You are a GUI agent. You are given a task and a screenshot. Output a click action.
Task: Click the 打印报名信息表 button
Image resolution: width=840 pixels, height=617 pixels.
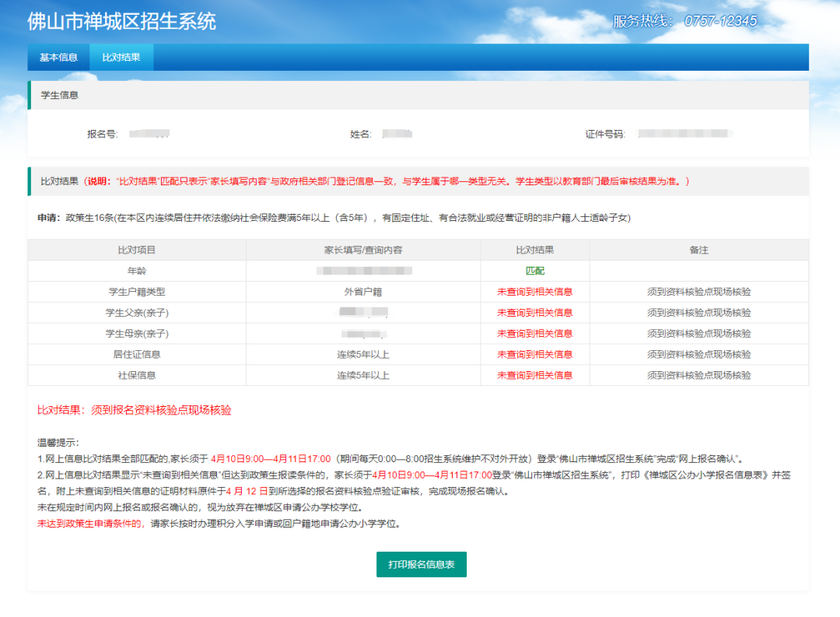(421, 564)
